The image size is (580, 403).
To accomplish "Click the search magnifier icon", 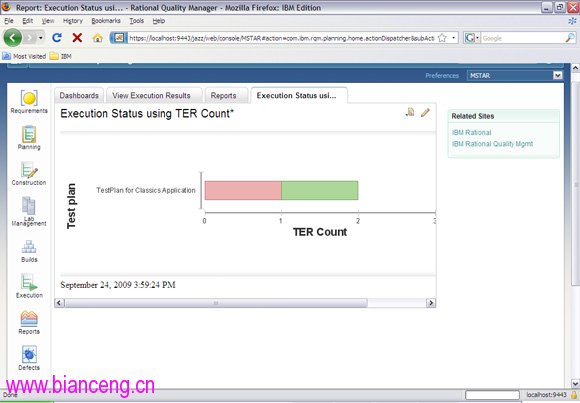I will [x=570, y=38].
